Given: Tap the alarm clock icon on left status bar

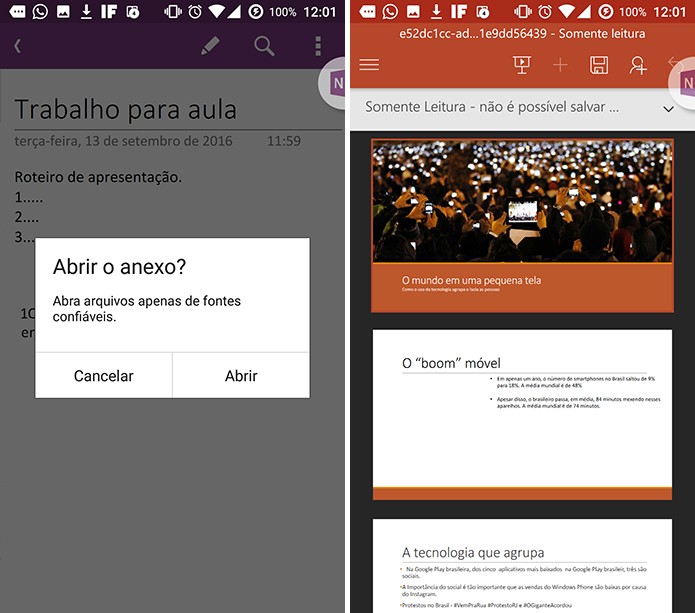Looking at the screenshot, I should pyautogui.click(x=195, y=12).
